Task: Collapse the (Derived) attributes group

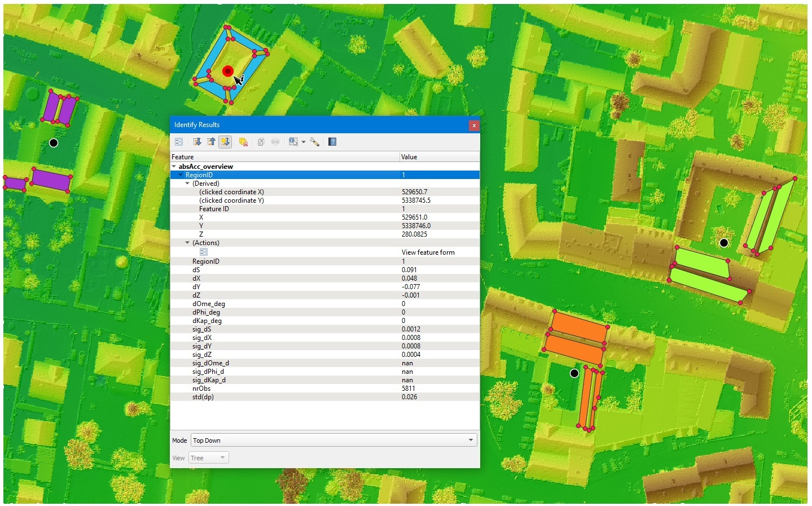Action: point(187,184)
